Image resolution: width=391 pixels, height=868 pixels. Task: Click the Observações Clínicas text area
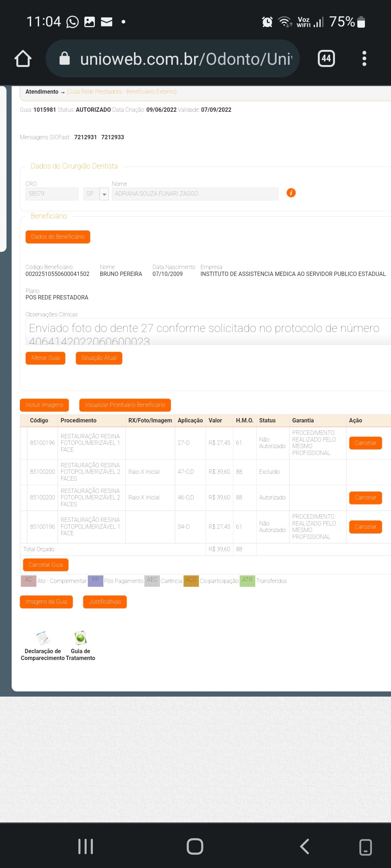[209, 332]
